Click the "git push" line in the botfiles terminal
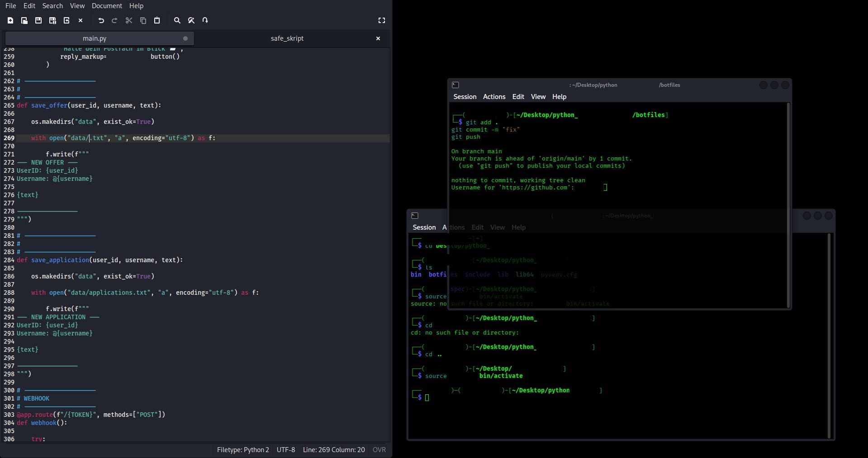This screenshot has width=868, height=458. [x=466, y=137]
